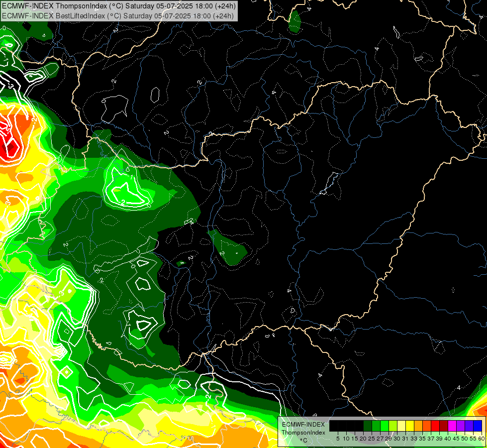Screen dimensions: 487x448
Task: Click the legend scale value 45
Action: [457, 439]
